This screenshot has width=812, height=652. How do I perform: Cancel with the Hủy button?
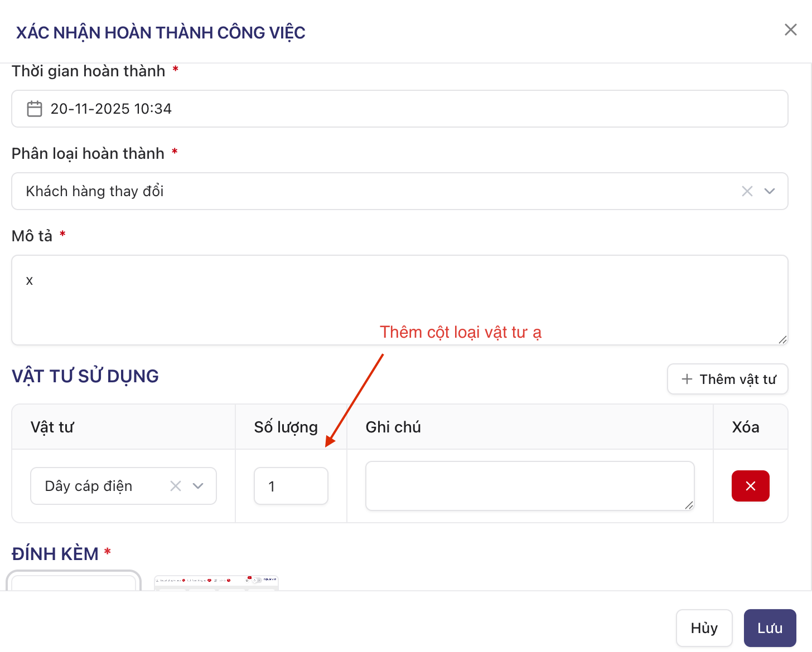click(x=704, y=628)
